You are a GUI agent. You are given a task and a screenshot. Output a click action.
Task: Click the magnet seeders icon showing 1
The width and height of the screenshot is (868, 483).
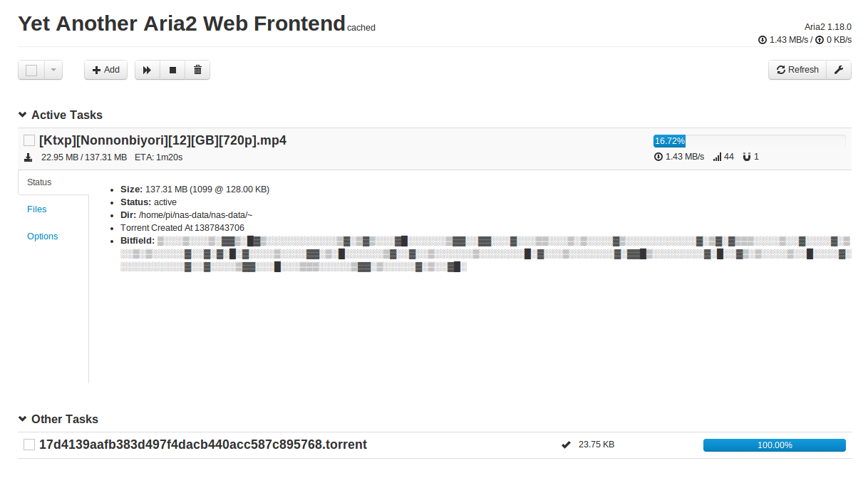coord(747,157)
